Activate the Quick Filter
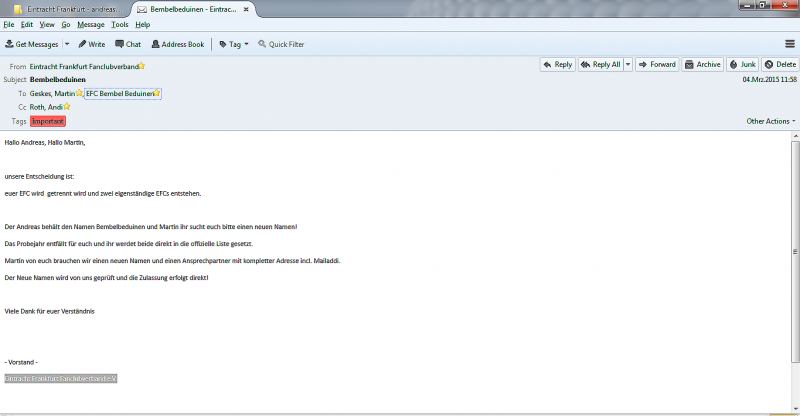The width and height of the screenshot is (800, 416). tap(281, 44)
